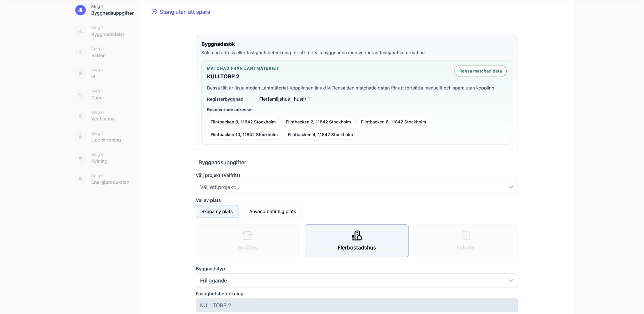Click the chevron of the Byggnadstyp dropdown
This screenshot has height=314, width=644.
coord(511,281)
